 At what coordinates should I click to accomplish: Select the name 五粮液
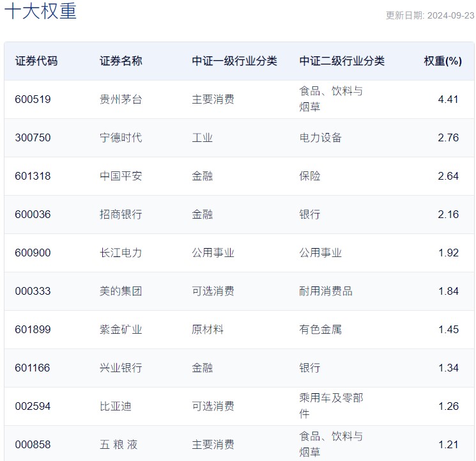coord(118,444)
